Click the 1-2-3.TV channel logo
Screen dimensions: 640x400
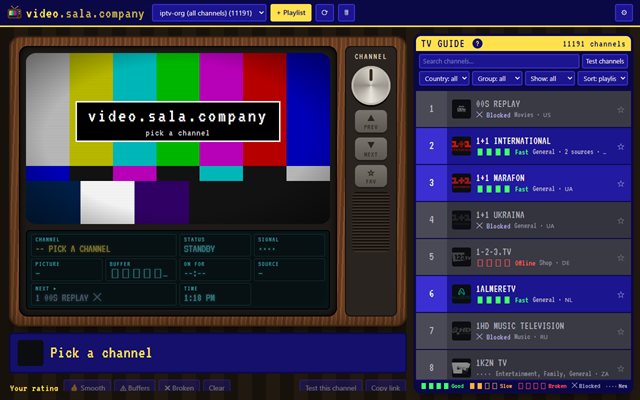(x=461, y=257)
